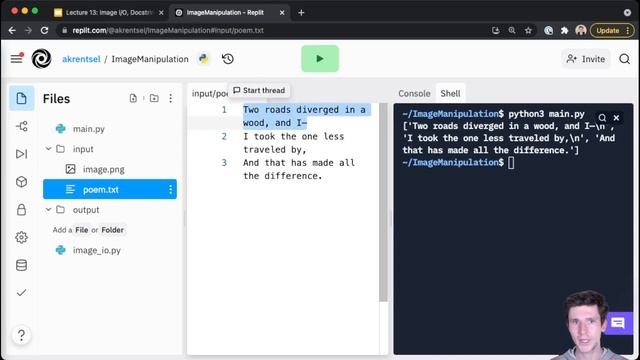The height and width of the screenshot is (360, 640).
Task: Open the unit tests checkmark sidebar icon
Action: click(22, 293)
